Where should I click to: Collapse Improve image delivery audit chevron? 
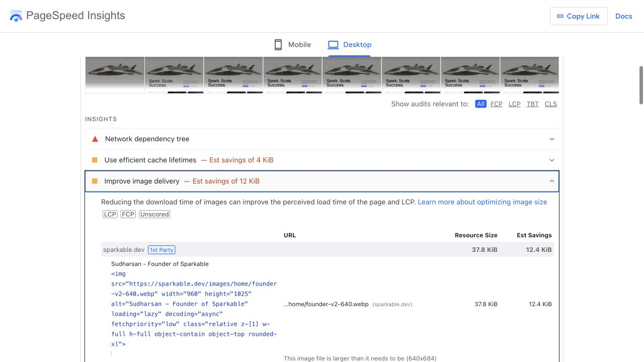tap(552, 181)
